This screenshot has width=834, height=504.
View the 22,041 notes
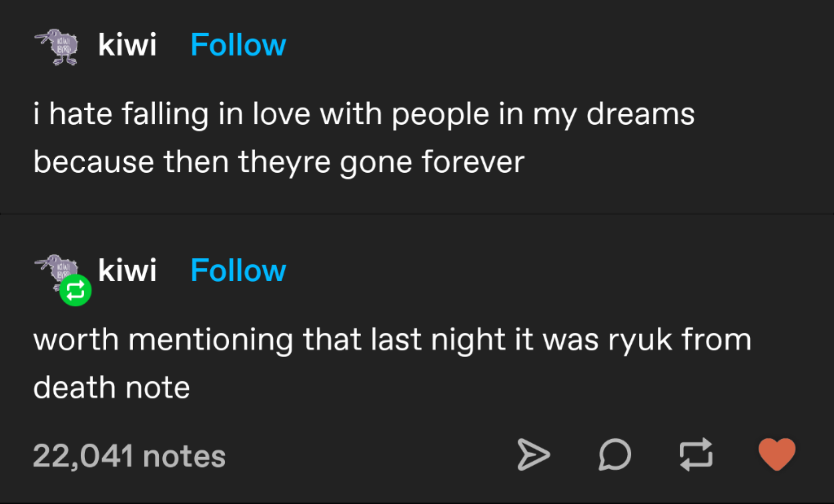(x=129, y=456)
